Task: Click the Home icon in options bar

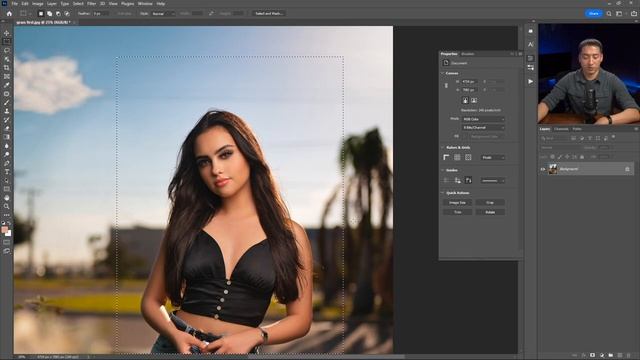Action: 9,13
